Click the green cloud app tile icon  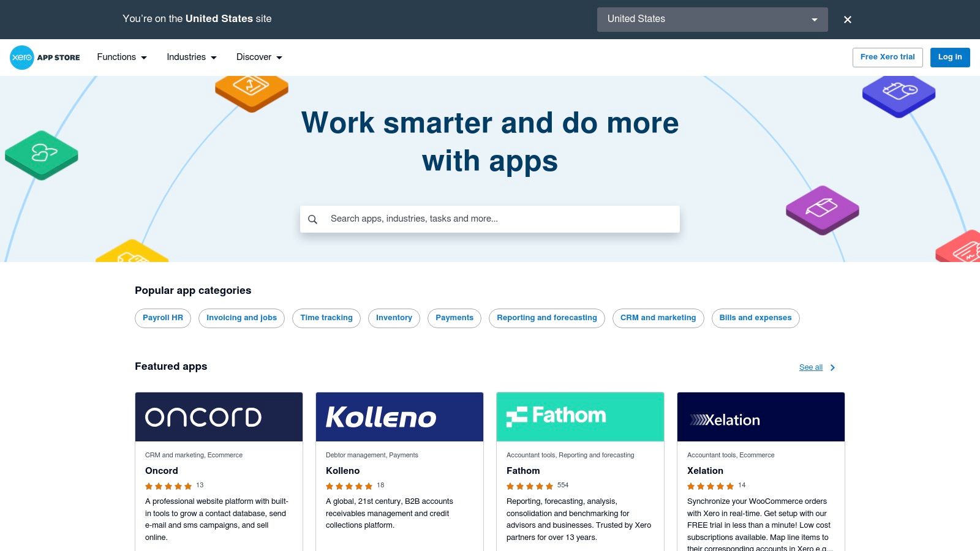point(40,155)
